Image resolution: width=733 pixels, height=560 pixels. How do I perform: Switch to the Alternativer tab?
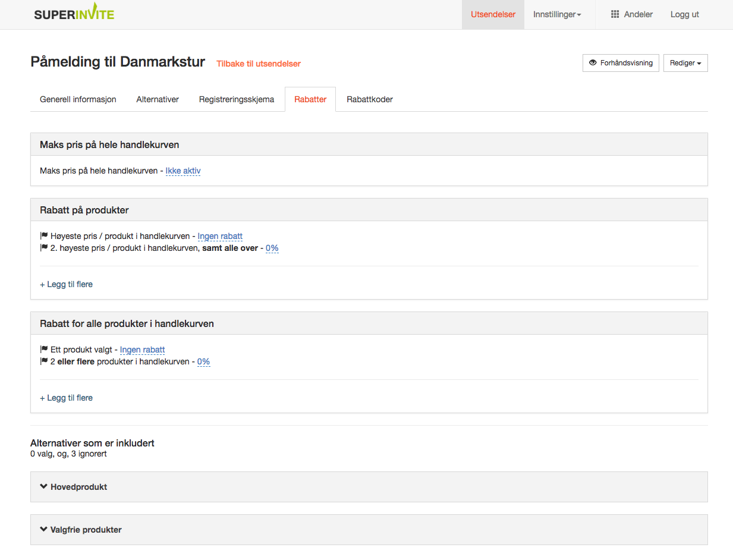[158, 99]
